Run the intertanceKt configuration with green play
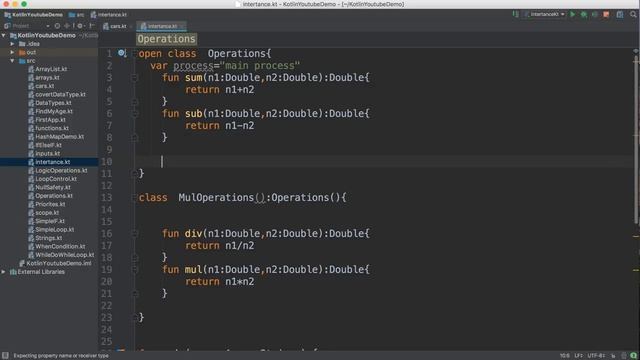Viewport: 640px width, 360px height. click(573, 14)
